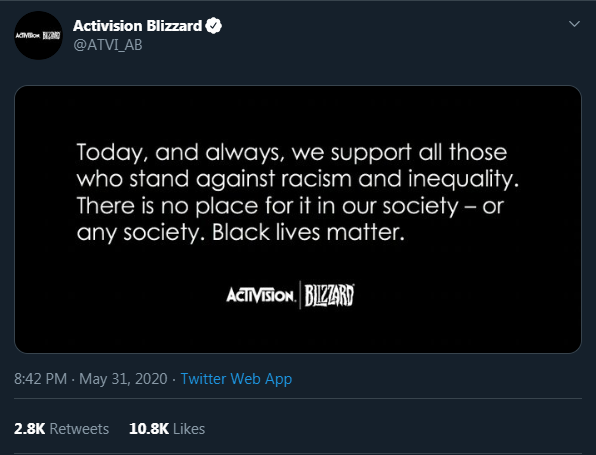Open the Twitter Web App source link

point(236,379)
